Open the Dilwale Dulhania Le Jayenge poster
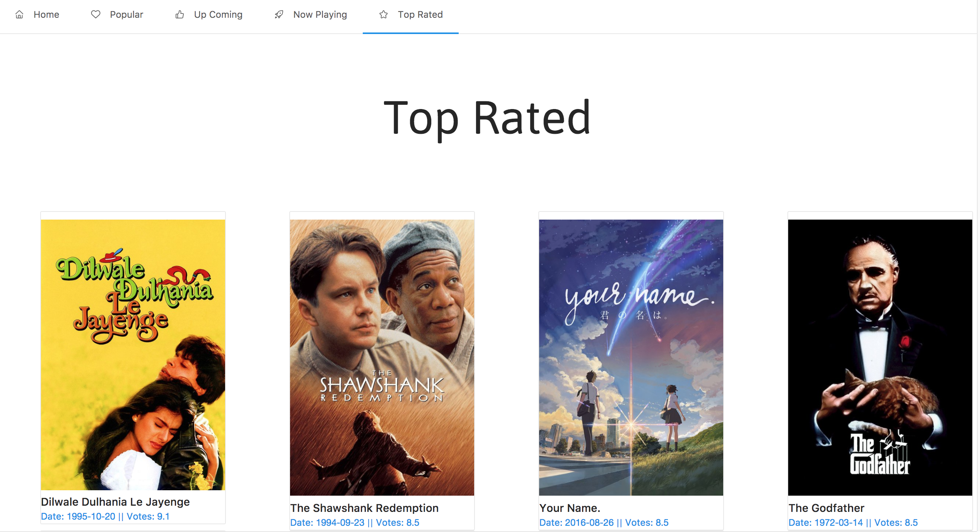Viewport: 980px width, 532px height. 133,355
